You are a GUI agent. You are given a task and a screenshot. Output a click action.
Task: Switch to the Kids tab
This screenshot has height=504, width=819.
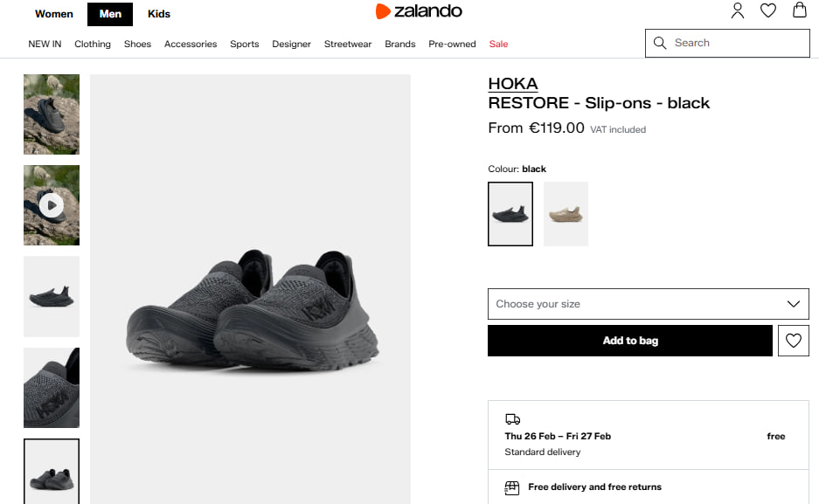coord(159,14)
